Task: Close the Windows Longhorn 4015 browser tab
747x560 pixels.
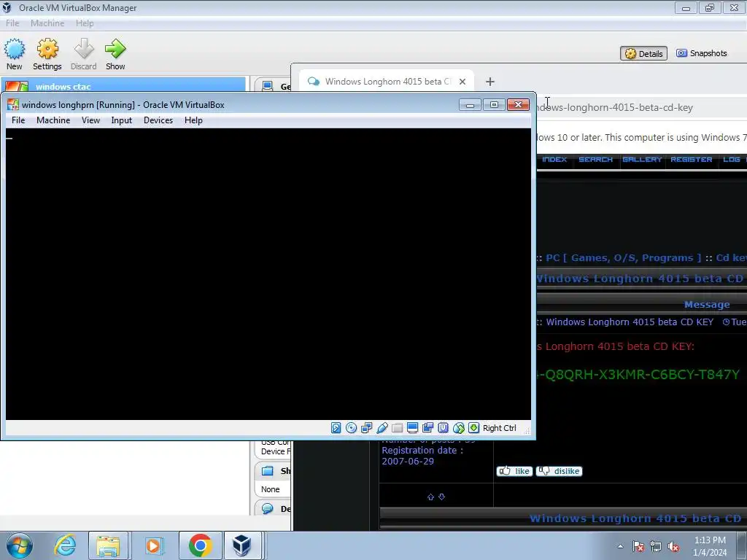Action: click(x=462, y=82)
